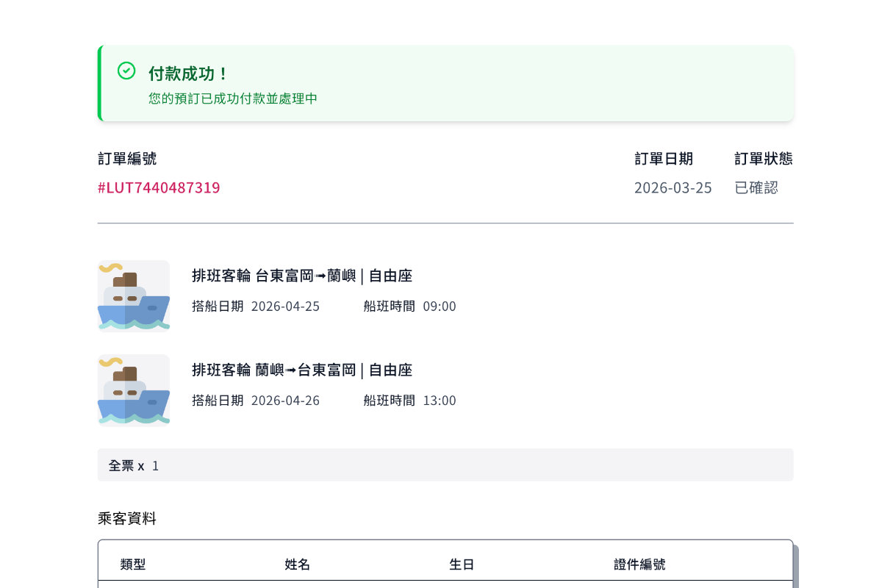Click the 姓名 header in passenger table
The width and height of the screenshot is (882, 588).
(298, 564)
